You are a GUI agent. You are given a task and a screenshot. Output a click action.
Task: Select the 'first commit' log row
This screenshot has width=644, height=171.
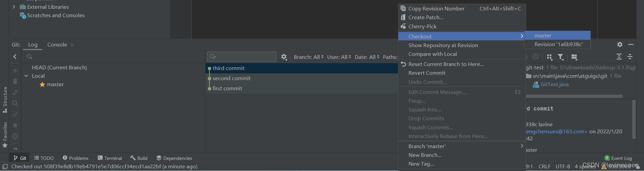coord(302,88)
